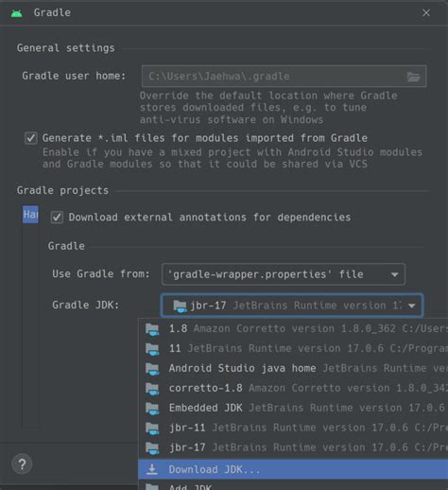Image resolution: width=448 pixels, height=490 pixels.
Task: Click the folder browse icon in Gradle user home
Action: [413, 77]
